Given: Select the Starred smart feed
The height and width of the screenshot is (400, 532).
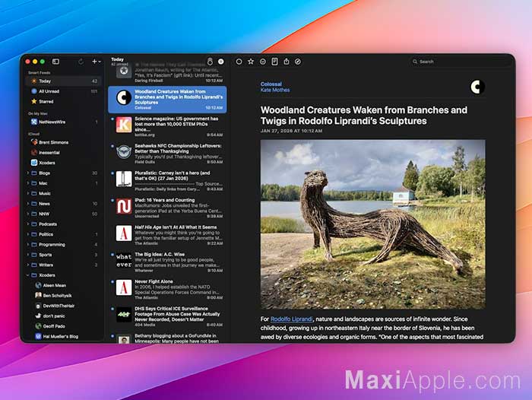Looking at the screenshot, I should point(64,101).
